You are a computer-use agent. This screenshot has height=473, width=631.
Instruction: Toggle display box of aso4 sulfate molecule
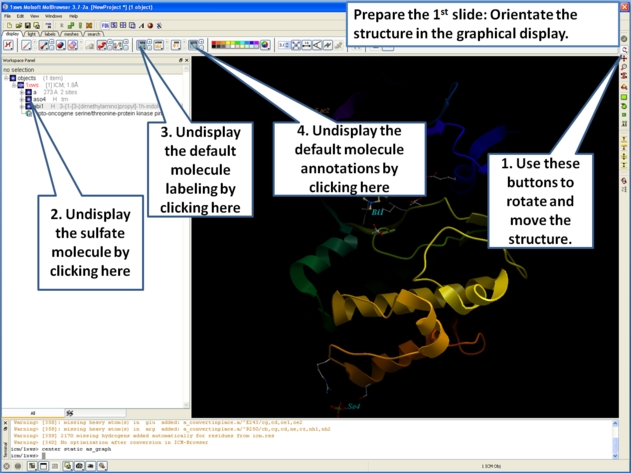[x=29, y=99]
